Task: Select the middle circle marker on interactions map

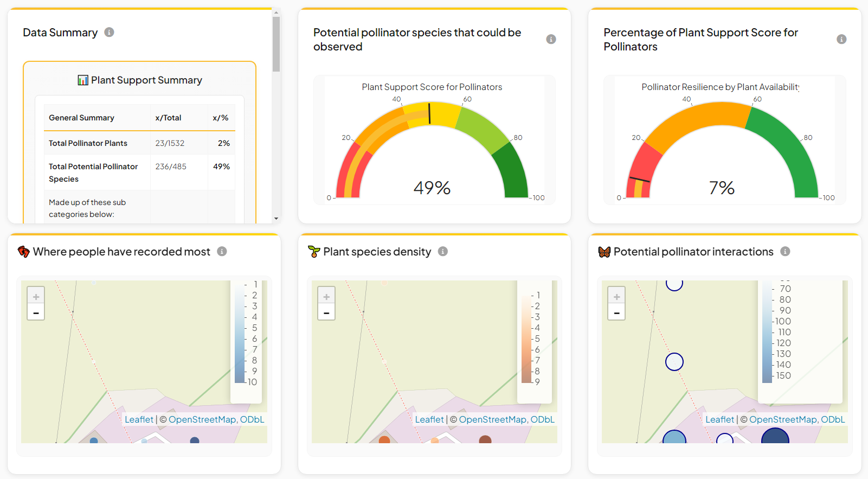Action: coord(674,361)
